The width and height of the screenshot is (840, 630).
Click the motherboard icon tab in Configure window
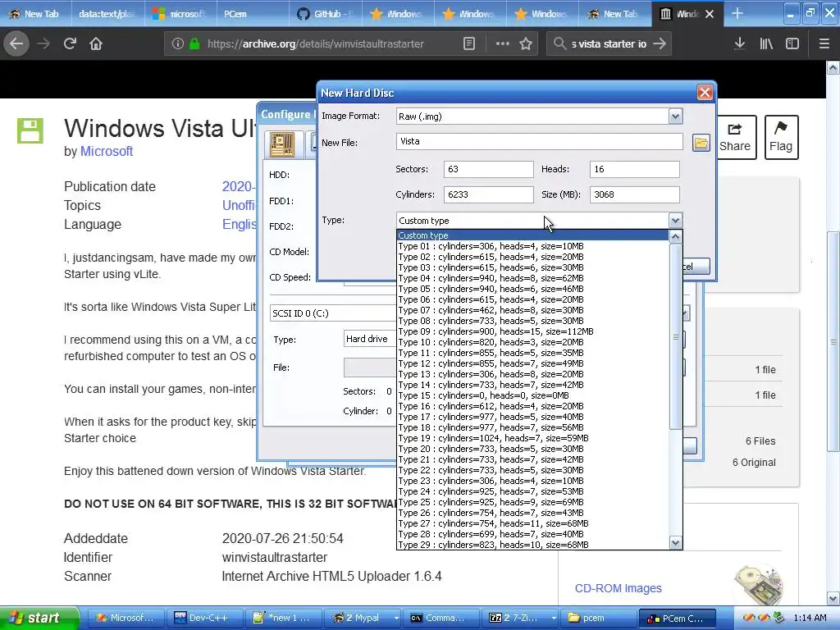[282, 144]
